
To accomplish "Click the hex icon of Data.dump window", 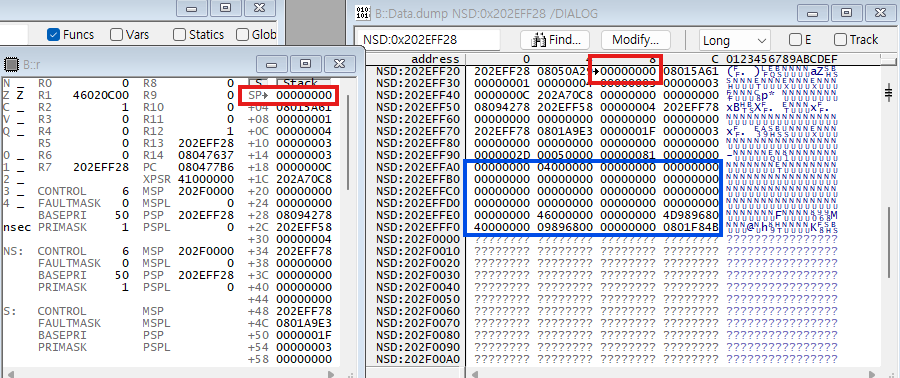I will coord(362,13).
